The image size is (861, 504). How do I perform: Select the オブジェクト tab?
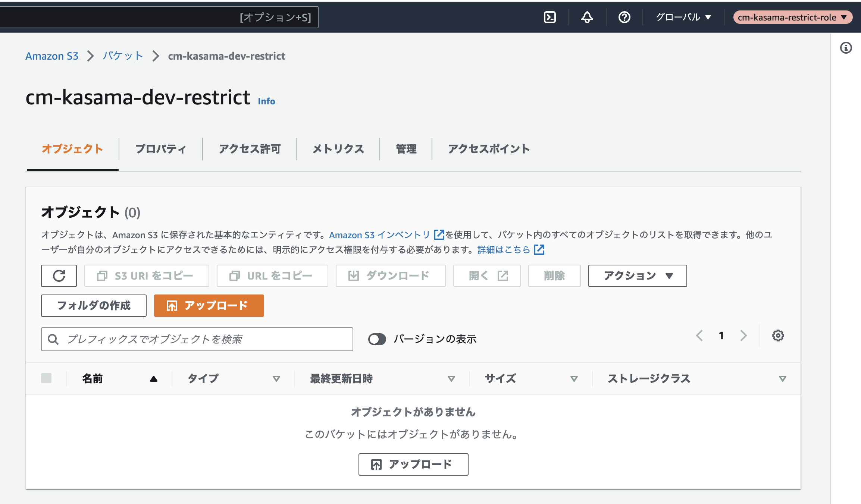tap(72, 149)
